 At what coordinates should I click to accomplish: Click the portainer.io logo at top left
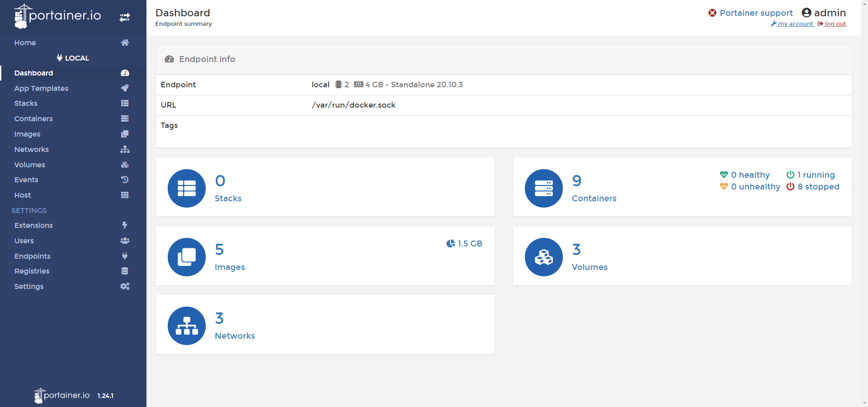(x=58, y=16)
